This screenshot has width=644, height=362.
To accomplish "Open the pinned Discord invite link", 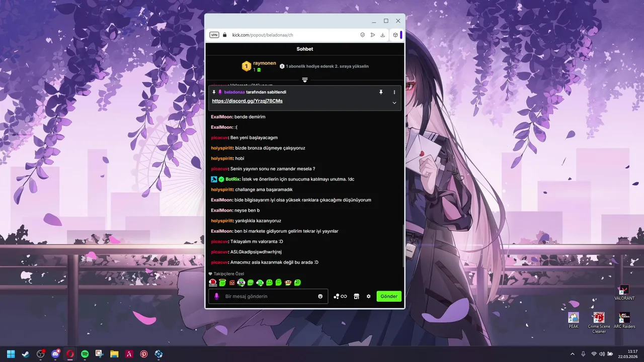I will (x=247, y=101).
